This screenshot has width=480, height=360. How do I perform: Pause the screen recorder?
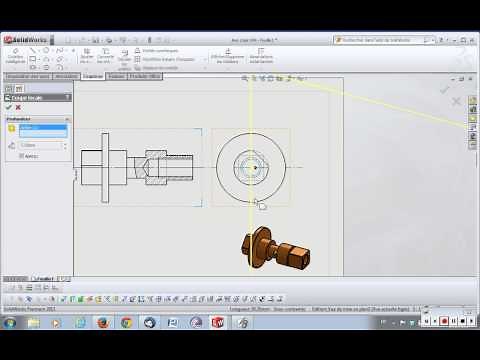click(454, 321)
